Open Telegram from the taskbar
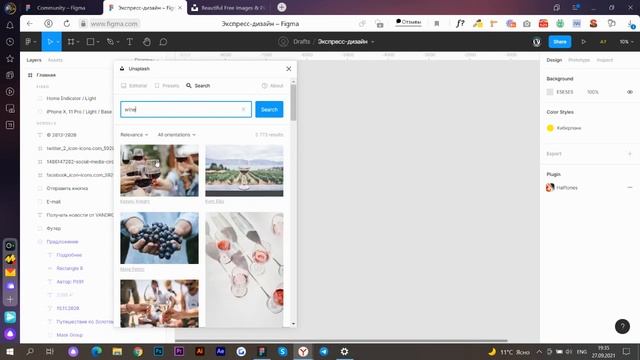The height and width of the screenshot is (360, 640). 324,351
